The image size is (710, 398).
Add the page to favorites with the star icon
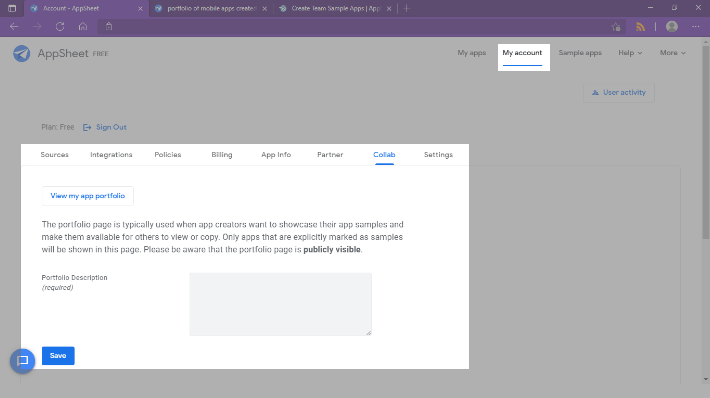click(x=615, y=27)
